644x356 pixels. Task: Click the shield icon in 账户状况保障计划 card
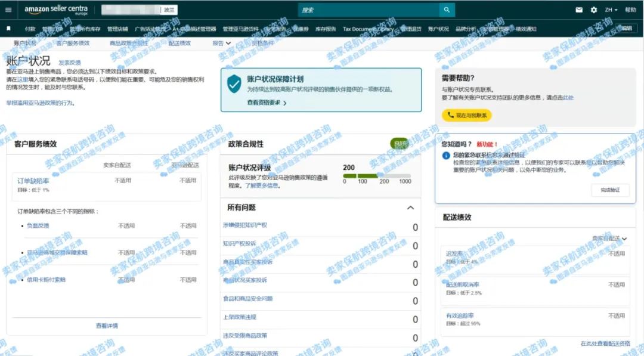[234, 83]
